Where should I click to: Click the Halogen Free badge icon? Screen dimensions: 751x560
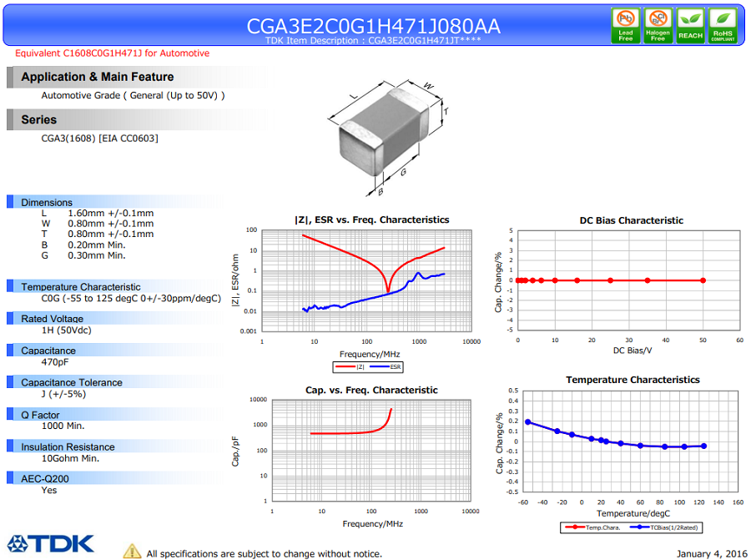[x=658, y=26]
